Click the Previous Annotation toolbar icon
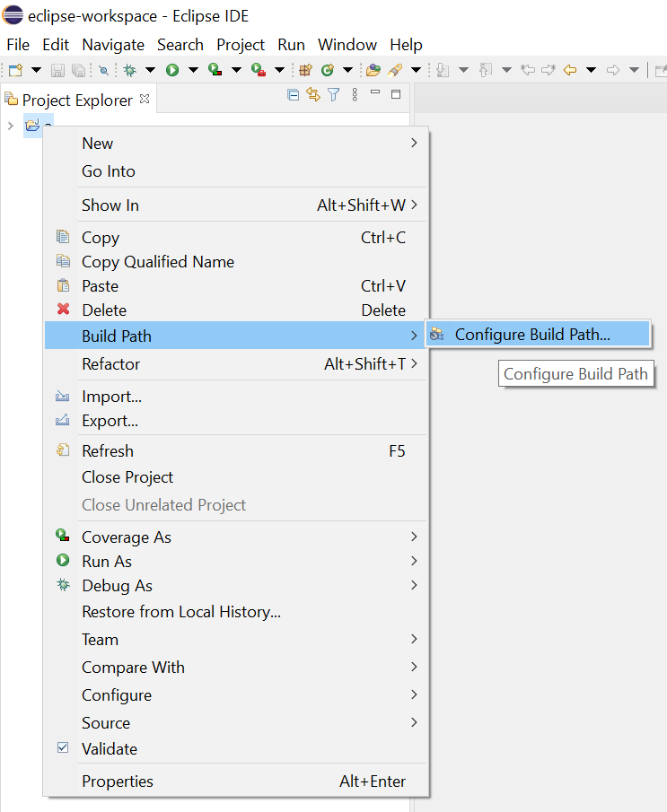 coord(486,70)
